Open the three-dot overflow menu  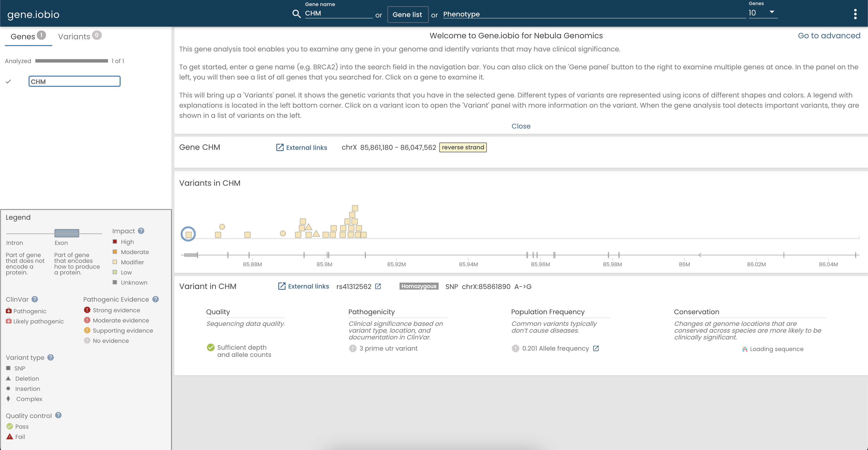click(x=855, y=14)
